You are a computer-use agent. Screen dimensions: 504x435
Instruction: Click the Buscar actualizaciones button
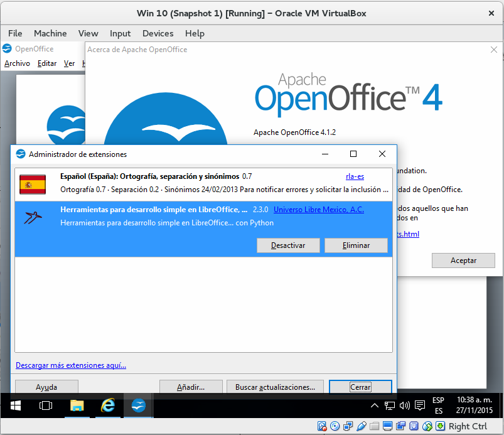coord(275,387)
